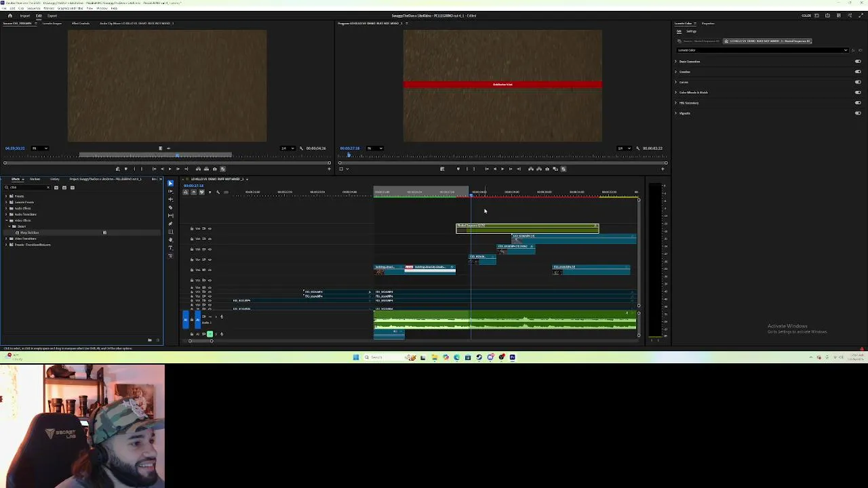Open Source monitor settings wrench
The width and height of the screenshot is (868, 488).
pos(301,148)
